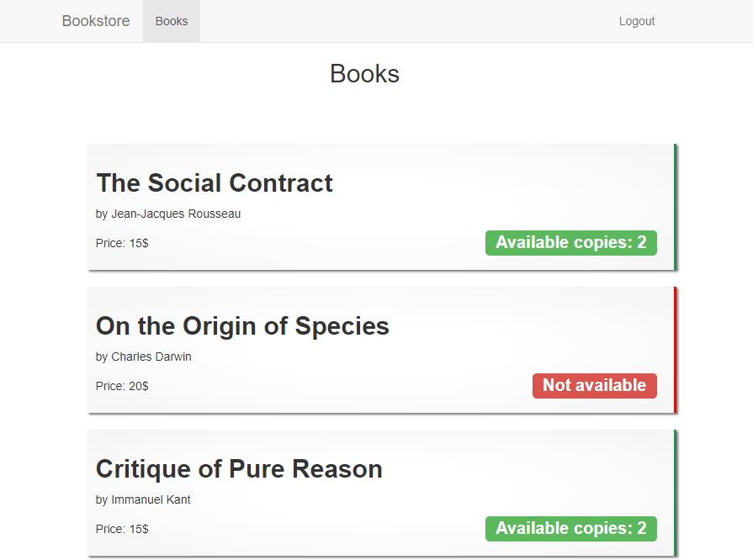Click the Available copies badge for The Social Contract
Image resolution: width=753 pixels, height=560 pixels.
coord(570,242)
